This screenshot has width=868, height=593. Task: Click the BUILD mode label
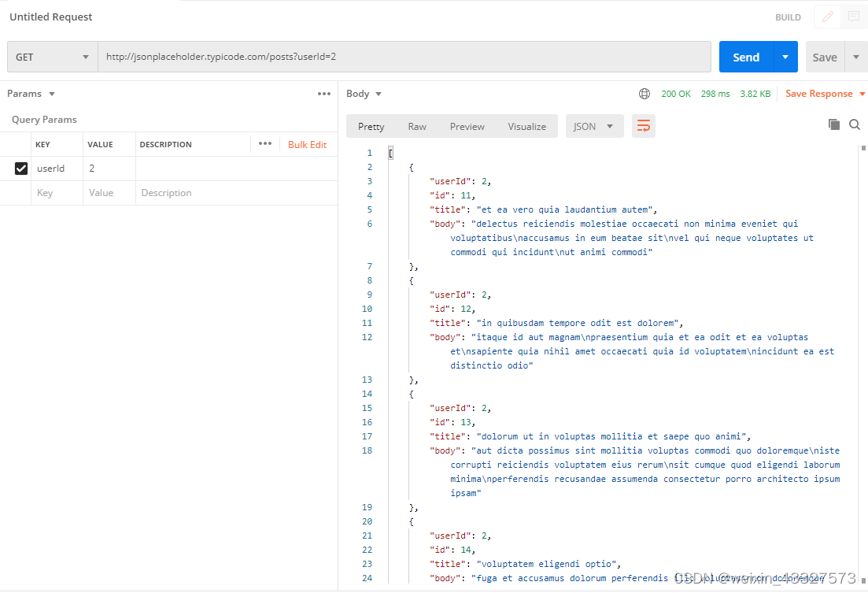coord(788,17)
